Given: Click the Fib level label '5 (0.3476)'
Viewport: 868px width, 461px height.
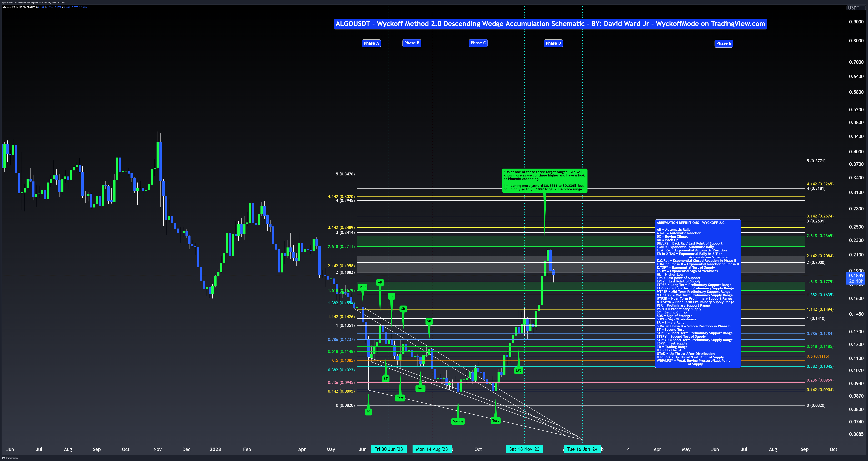Looking at the screenshot, I should [x=345, y=174].
